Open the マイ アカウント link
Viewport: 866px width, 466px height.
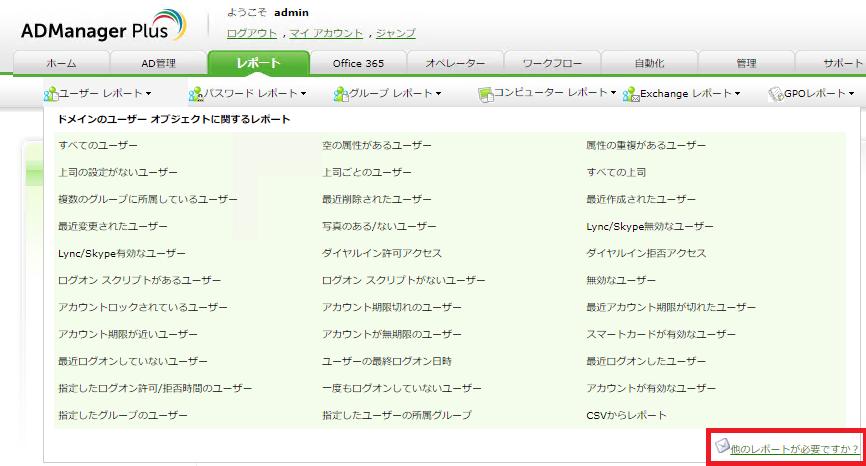326,33
